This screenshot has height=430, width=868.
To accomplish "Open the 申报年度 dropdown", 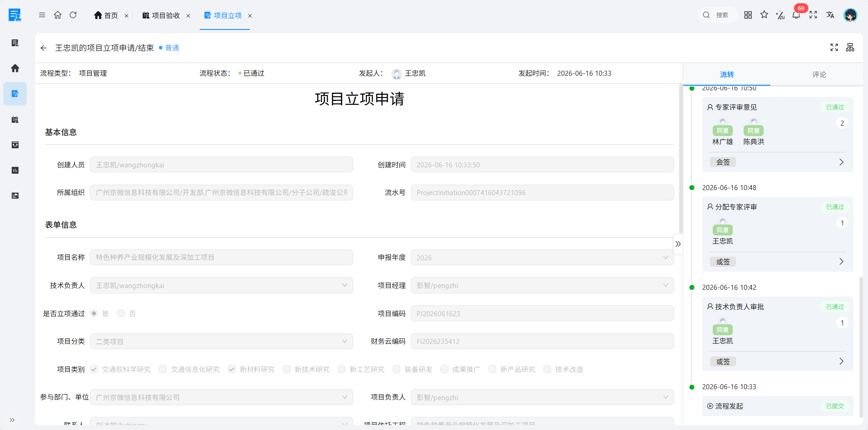I will pos(542,258).
